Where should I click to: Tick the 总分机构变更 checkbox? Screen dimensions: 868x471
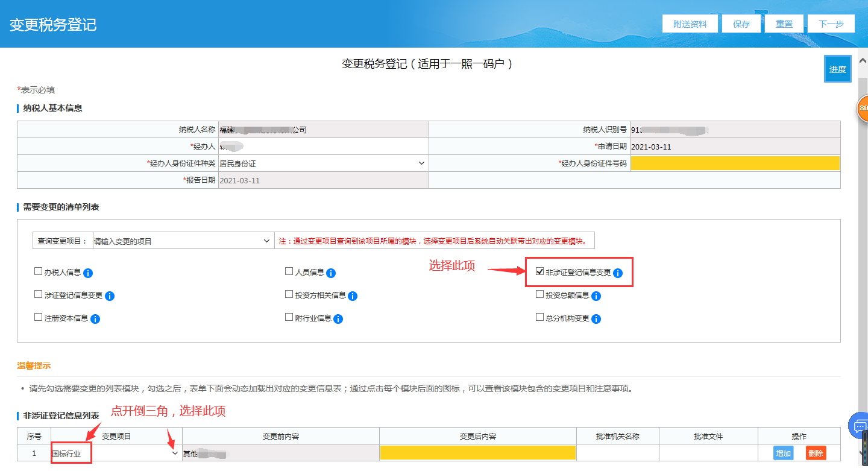coord(540,318)
